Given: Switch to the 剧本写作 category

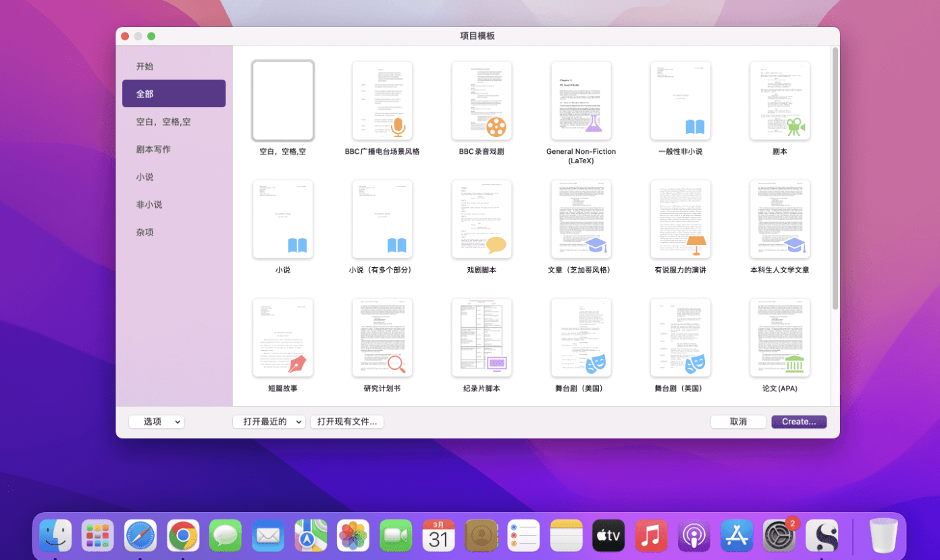Looking at the screenshot, I should [x=153, y=149].
